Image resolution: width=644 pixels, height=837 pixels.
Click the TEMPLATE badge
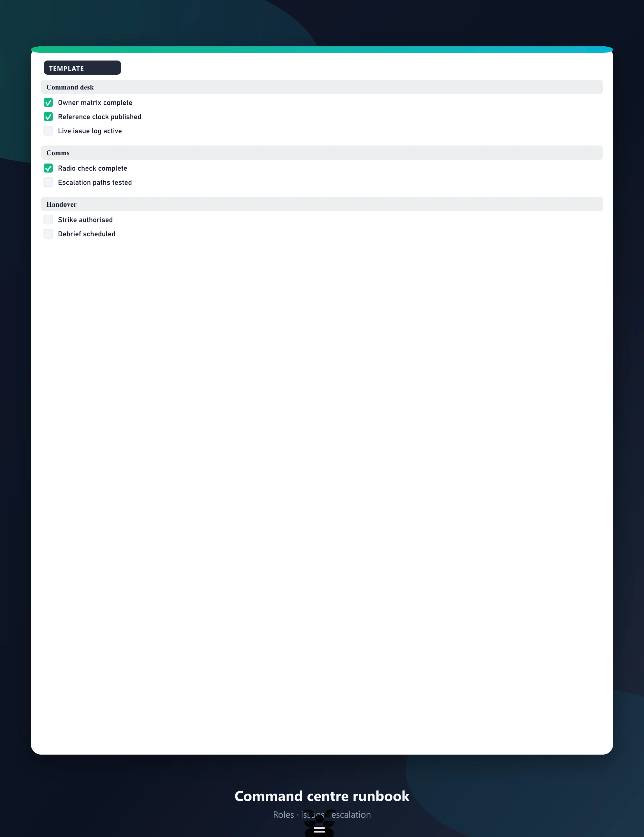coord(82,68)
